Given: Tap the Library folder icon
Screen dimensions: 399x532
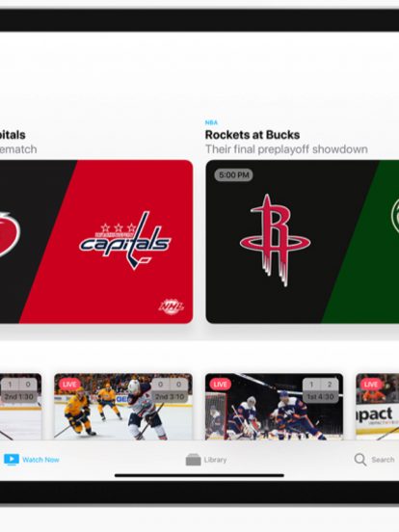Looking at the screenshot, I should 194,460.
